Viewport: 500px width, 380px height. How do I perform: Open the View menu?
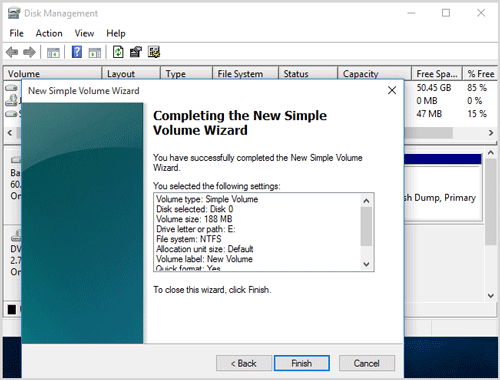tap(84, 33)
